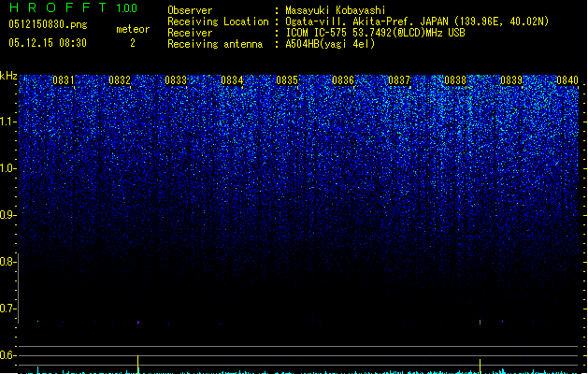This screenshot has height=374, width=588.
Task: Click the 0831 time marker label
Action: (x=64, y=80)
